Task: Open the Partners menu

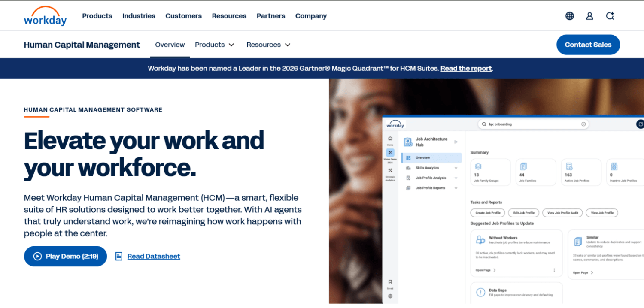Action: pos(271,16)
